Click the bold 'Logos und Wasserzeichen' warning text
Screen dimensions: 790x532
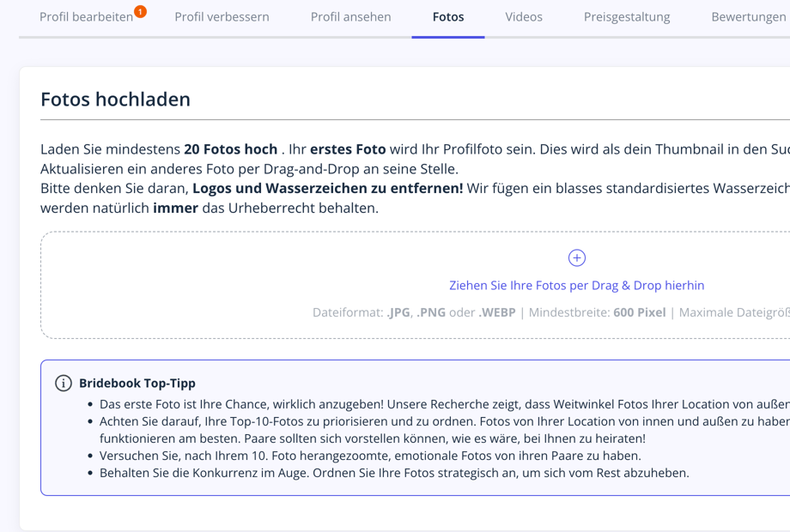pos(327,188)
